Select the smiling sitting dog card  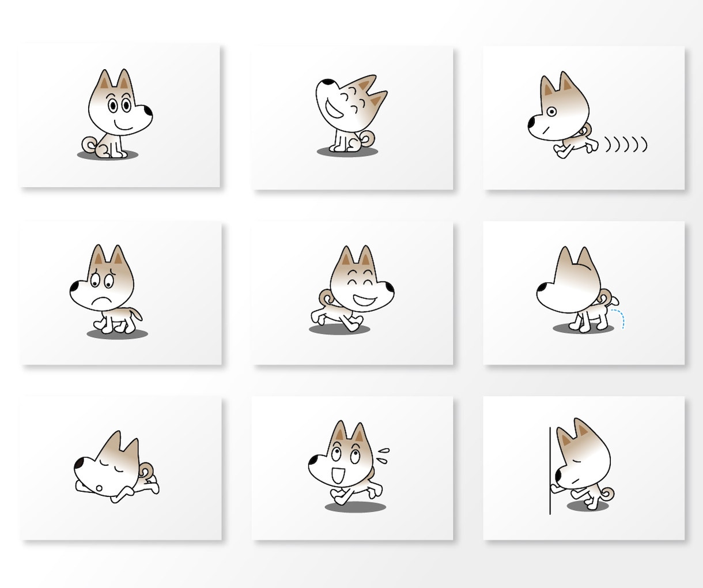pyautogui.click(x=120, y=115)
